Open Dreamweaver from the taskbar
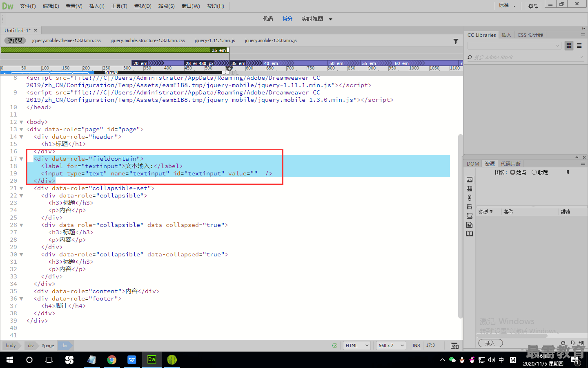Image resolution: width=588 pixels, height=368 pixels. [152, 360]
